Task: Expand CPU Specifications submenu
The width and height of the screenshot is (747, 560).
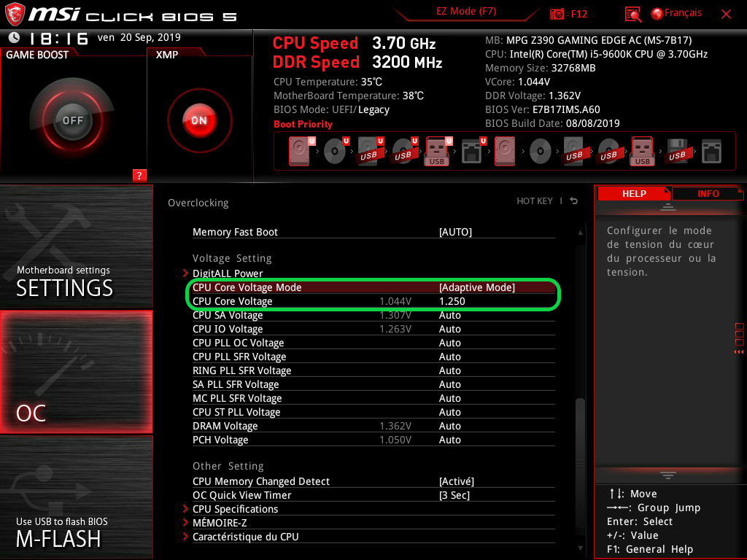Action: (235, 509)
